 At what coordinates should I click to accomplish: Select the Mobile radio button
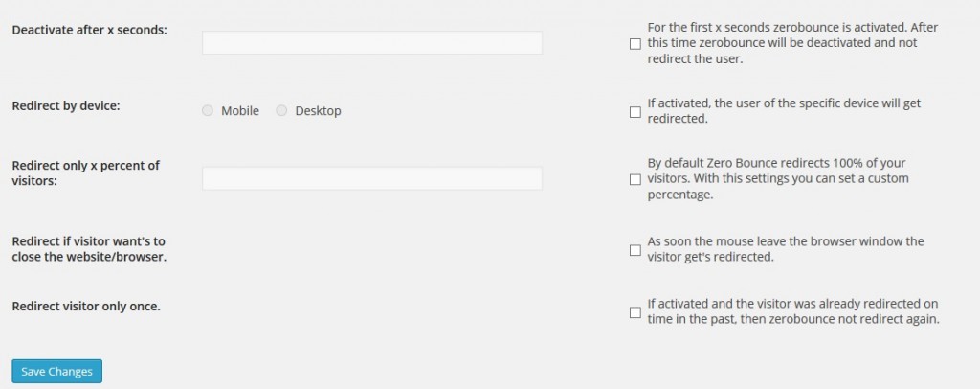tap(208, 111)
